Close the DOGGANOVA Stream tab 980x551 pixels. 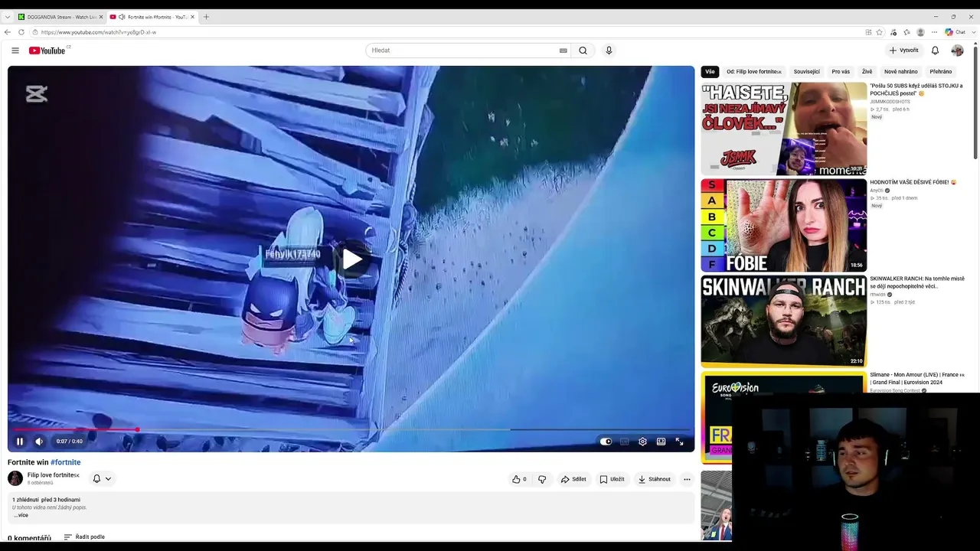100,17
